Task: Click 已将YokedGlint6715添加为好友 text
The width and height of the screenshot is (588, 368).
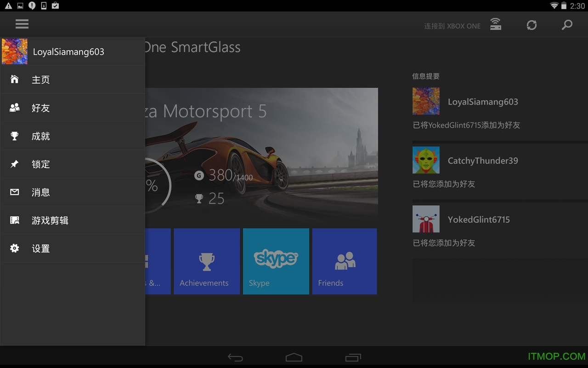Action: [466, 125]
